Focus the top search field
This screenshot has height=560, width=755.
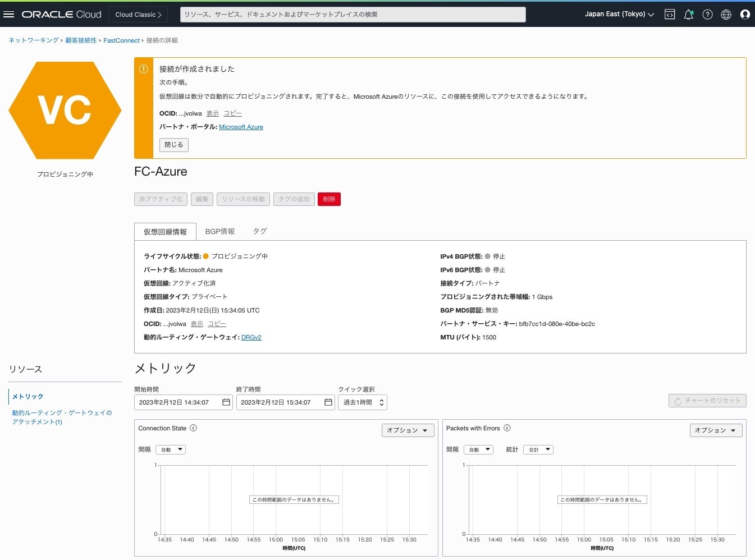(353, 15)
